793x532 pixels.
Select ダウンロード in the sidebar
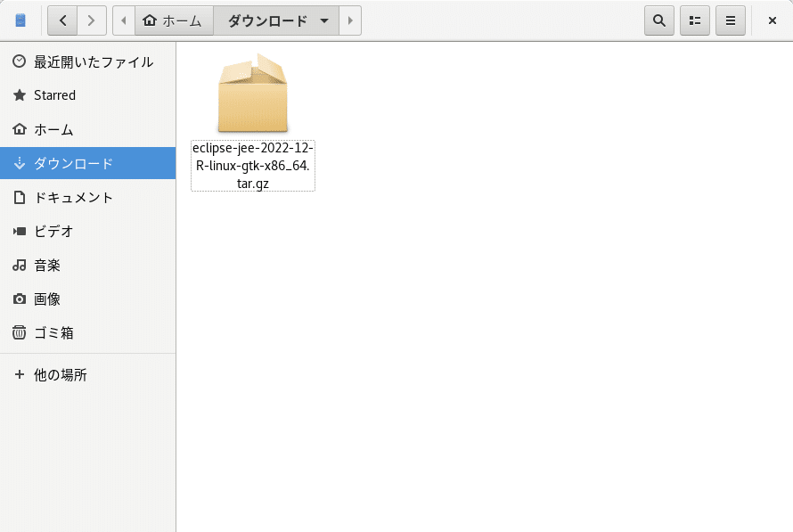pos(88,163)
